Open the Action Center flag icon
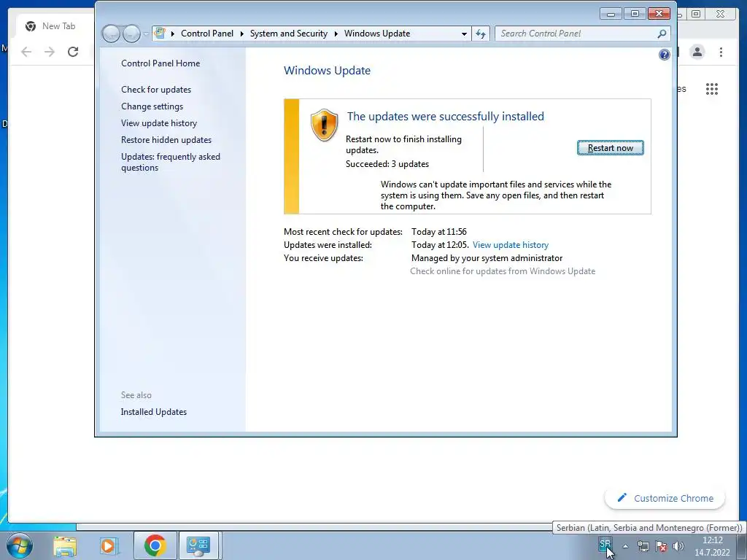The image size is (747, 560). (661, 546)
